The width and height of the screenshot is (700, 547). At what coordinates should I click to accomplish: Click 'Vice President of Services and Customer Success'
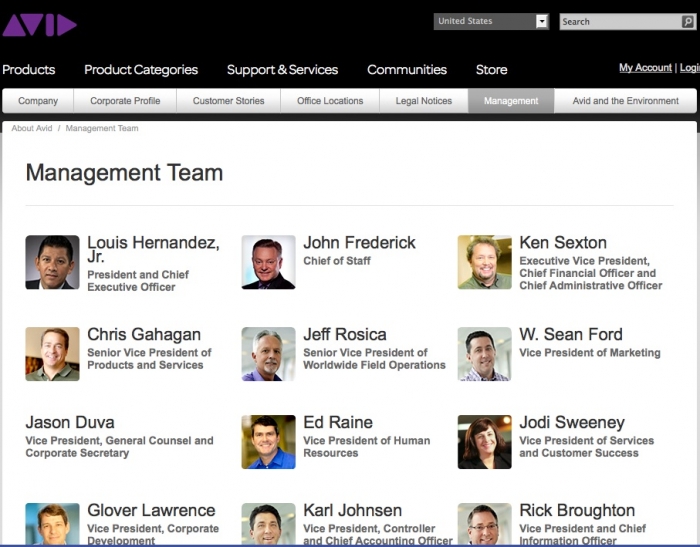tap(587, 447)
